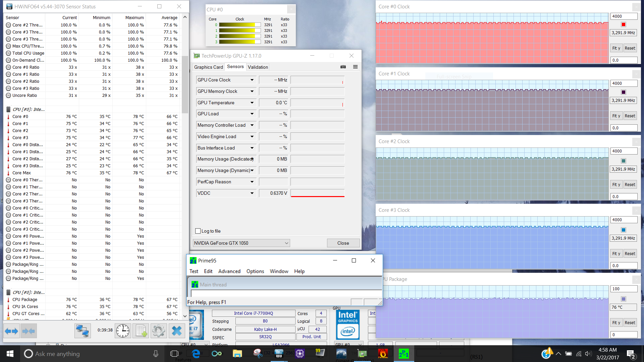Click the blue X close-sensors icon
The height and width of the screenshot is (362, 644).
(176, 331)
